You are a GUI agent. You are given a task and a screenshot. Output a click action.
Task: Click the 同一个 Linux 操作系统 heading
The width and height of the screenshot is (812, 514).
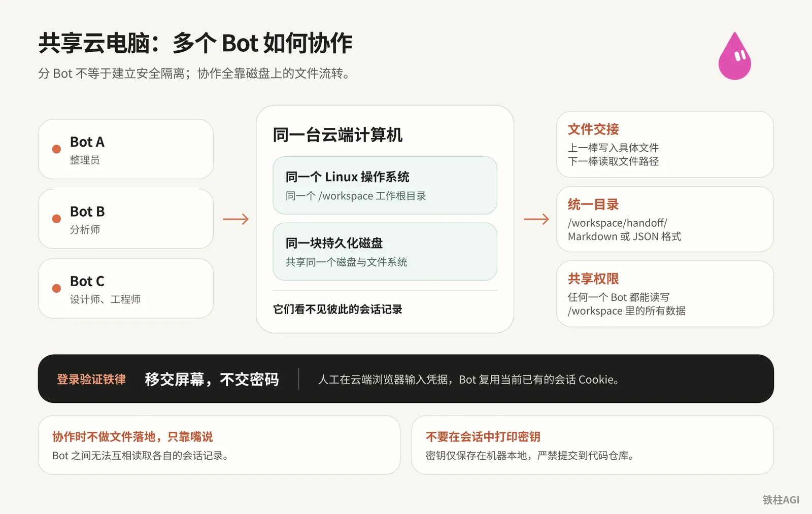347,177
